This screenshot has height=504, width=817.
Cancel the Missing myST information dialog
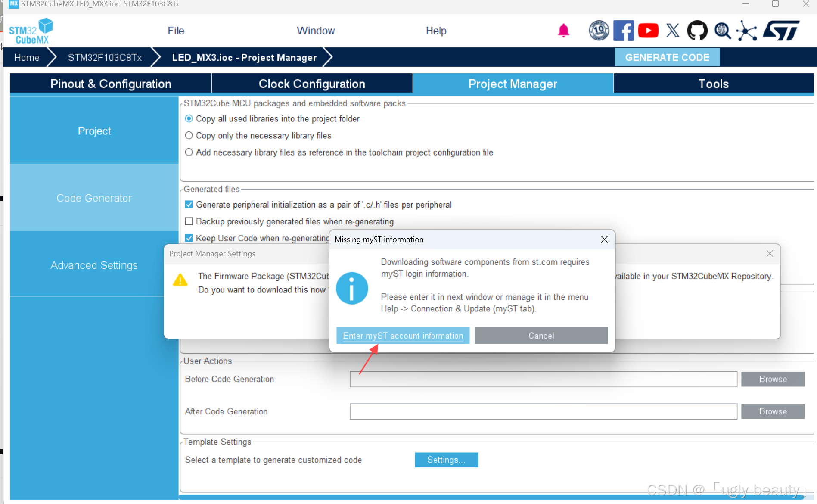pos(541,336)
